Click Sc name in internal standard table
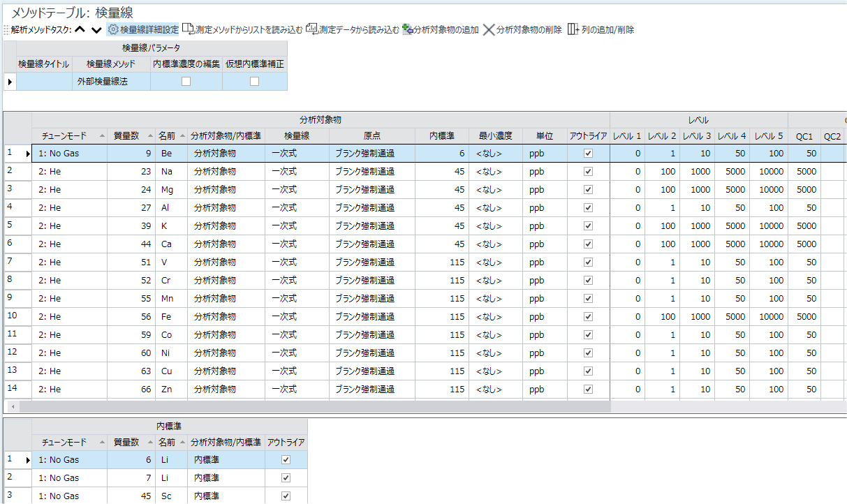 171,496
